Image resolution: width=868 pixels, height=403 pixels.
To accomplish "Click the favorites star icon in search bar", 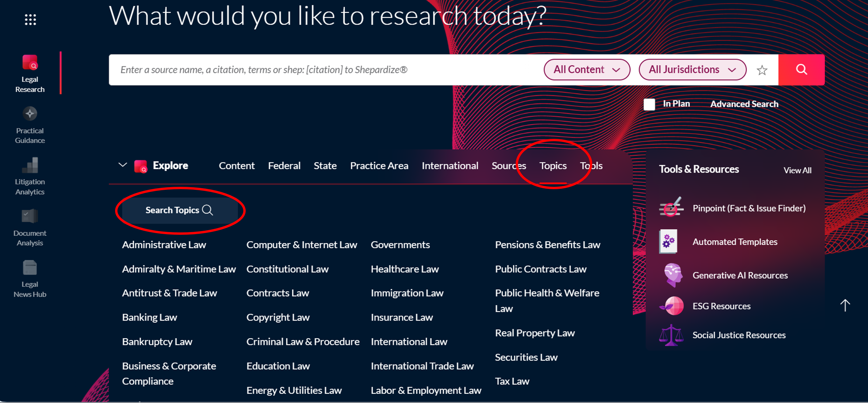I will click(762, 70).
